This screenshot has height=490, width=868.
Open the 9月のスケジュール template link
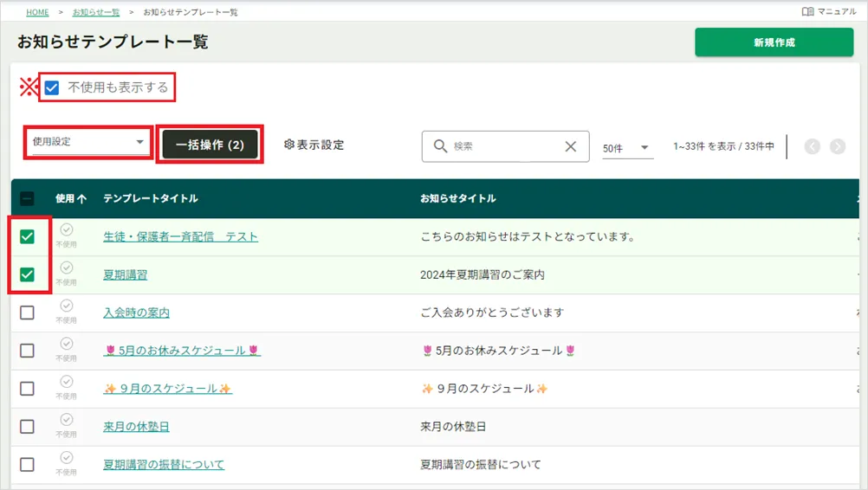[168, 389]
